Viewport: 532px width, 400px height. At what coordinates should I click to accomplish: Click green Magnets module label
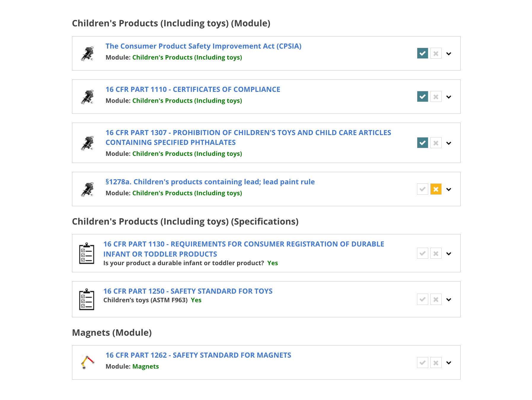[x=146, y=367]
